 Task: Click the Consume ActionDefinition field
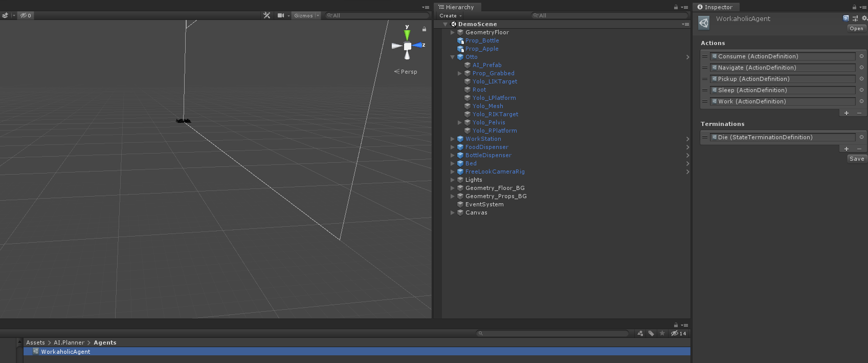[783, 56]
